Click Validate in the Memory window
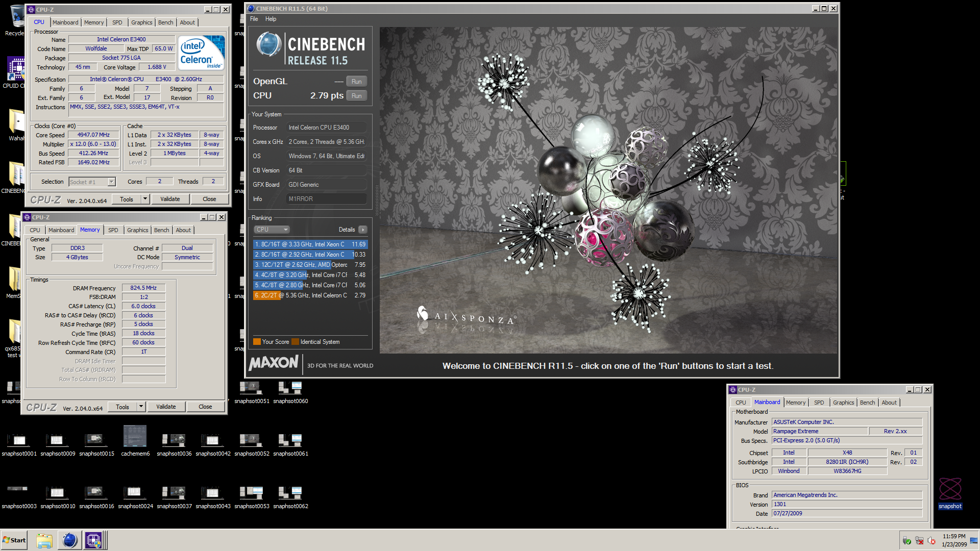The image size is (980, 551). click(x=166, y=407)
